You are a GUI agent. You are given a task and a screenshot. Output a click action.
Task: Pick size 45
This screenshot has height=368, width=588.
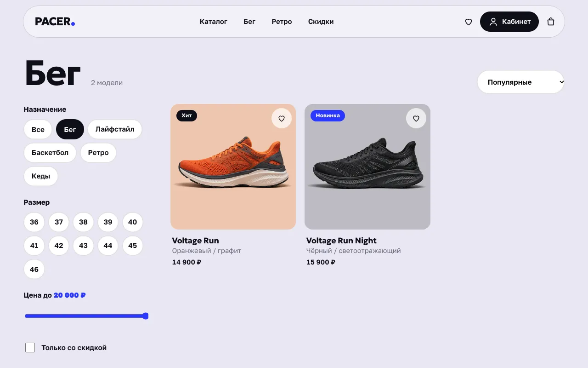pyautogui.click(x=132, y=246)
